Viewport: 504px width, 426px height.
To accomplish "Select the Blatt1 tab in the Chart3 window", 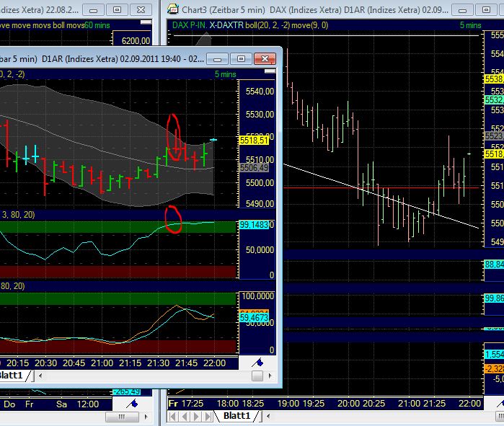I will [236, 416].
